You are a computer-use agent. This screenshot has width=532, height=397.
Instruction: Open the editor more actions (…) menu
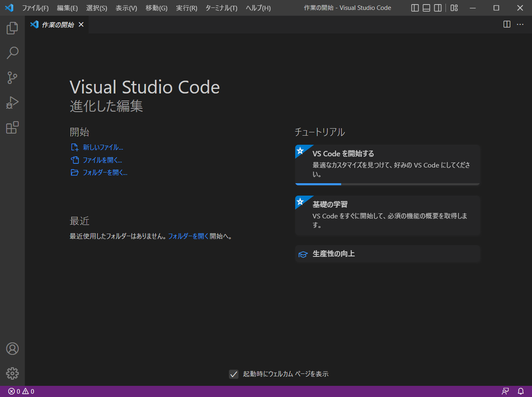tap(520, 24)
